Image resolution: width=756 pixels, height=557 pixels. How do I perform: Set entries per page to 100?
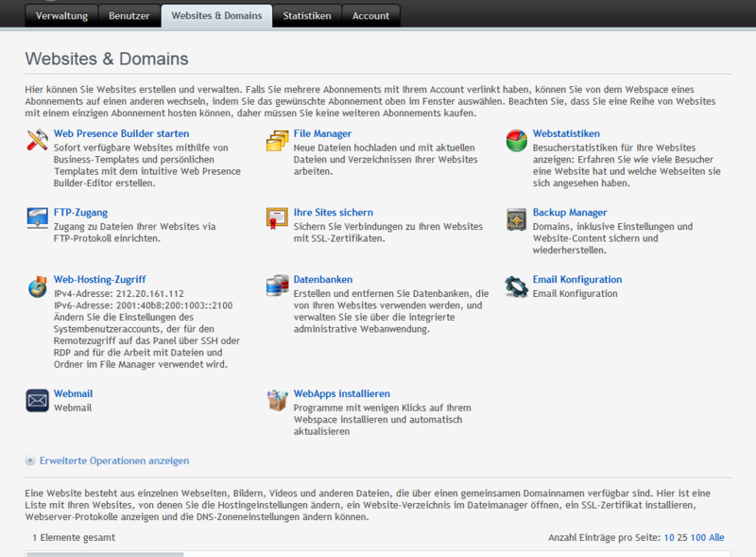coord(698,538)
